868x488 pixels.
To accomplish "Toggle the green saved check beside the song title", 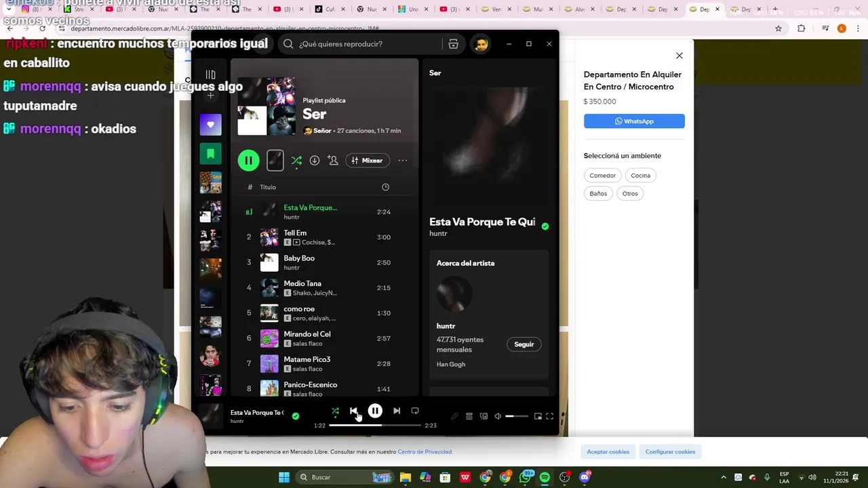I will point(545,226).
